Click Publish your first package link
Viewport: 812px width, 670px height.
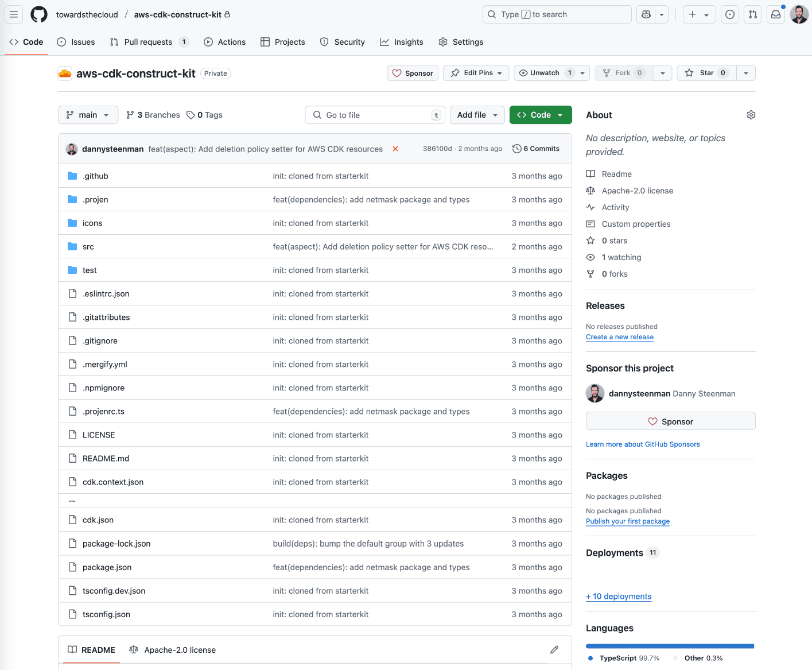(x=628, y=521)
